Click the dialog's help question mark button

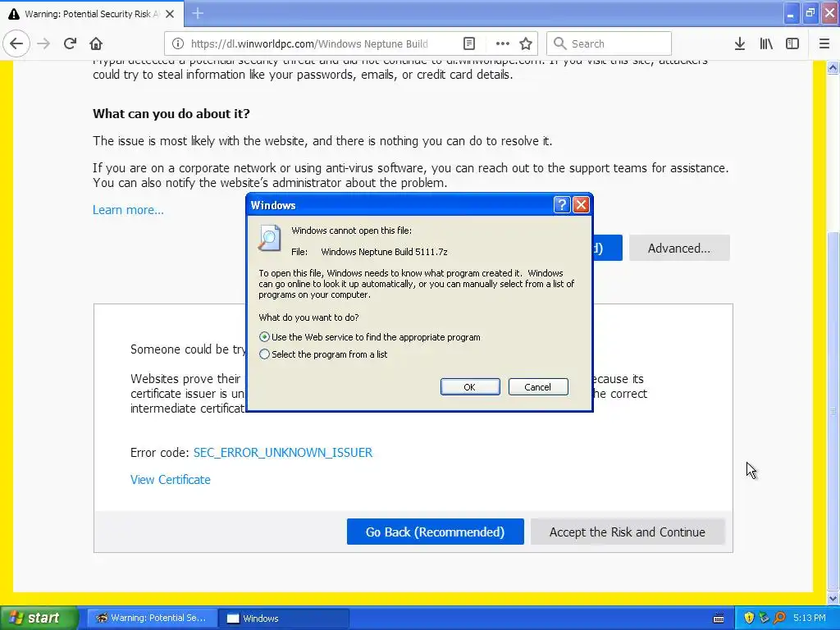561,204
